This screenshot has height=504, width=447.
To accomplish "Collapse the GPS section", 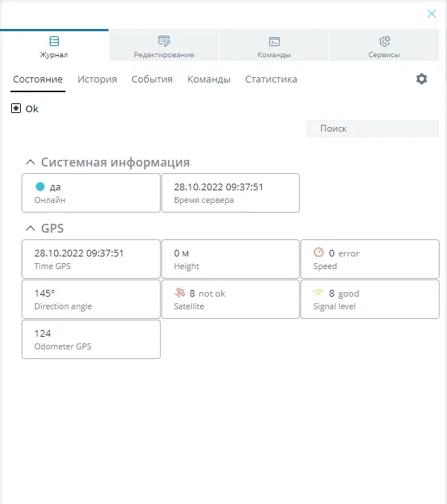I will (x=30, y=228).
